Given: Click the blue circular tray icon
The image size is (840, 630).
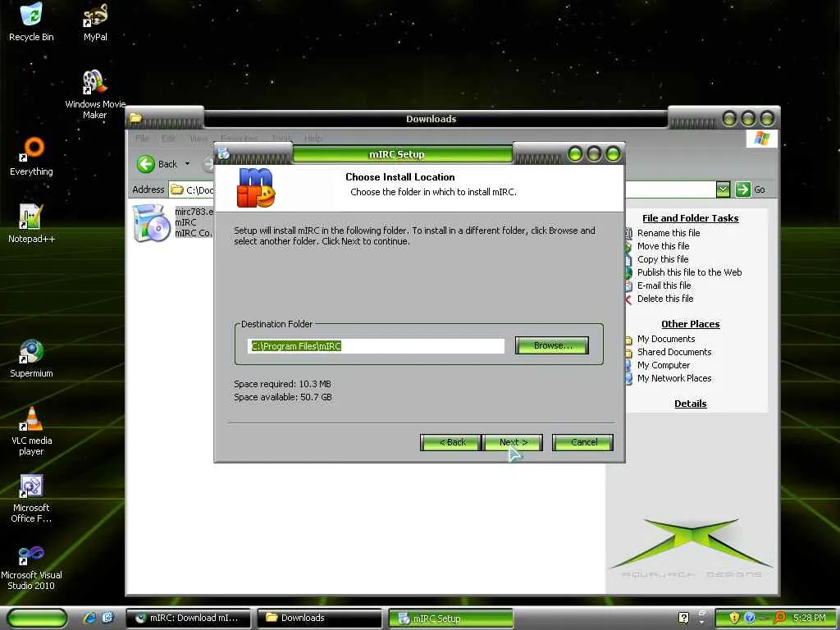Looking at the screenshot, I should point(749,618).
